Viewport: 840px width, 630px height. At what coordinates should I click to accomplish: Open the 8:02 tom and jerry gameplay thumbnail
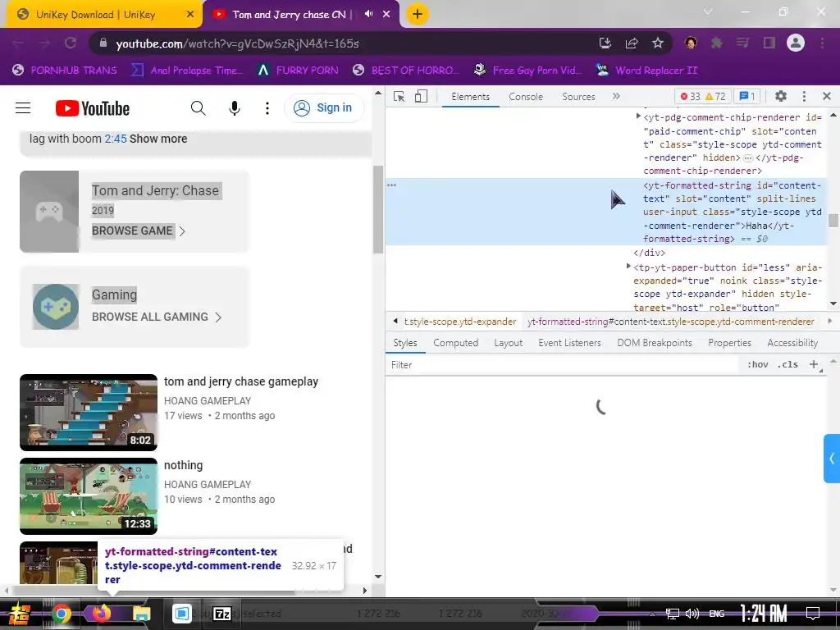[x=89, y=413]
